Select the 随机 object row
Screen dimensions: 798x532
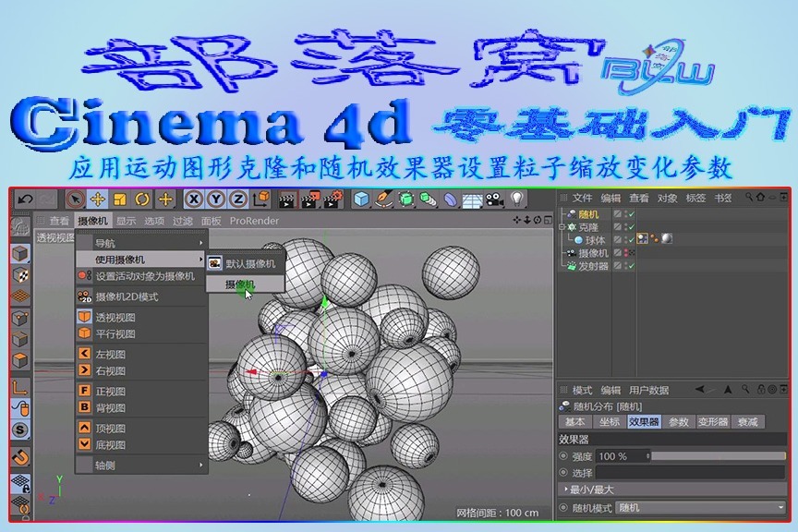(587, 214)
